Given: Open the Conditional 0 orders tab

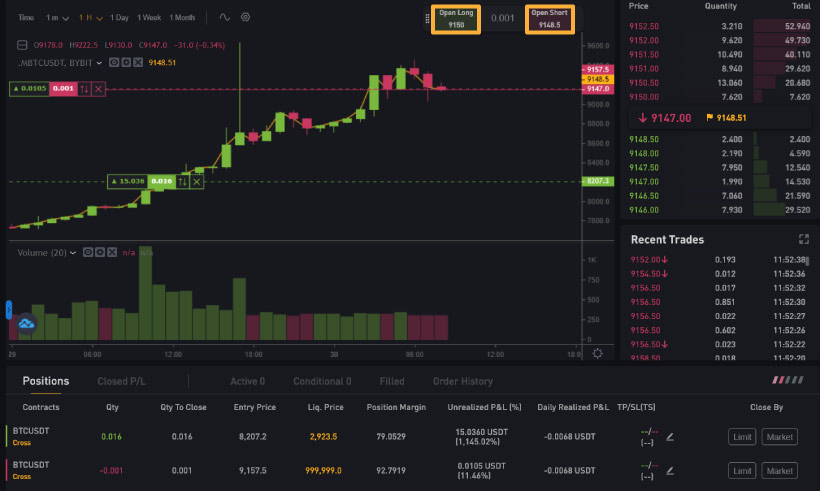Looking at the screenshot, I should [x=322, y=382].
